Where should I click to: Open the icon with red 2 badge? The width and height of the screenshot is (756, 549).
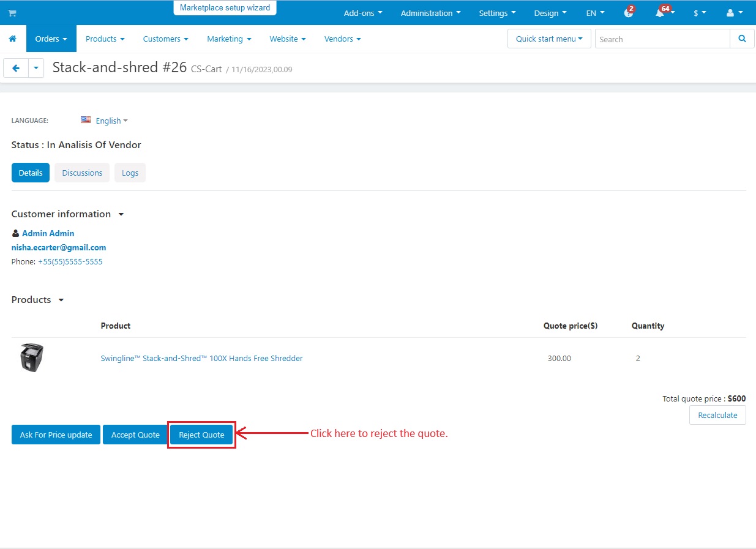pos(629,12)
